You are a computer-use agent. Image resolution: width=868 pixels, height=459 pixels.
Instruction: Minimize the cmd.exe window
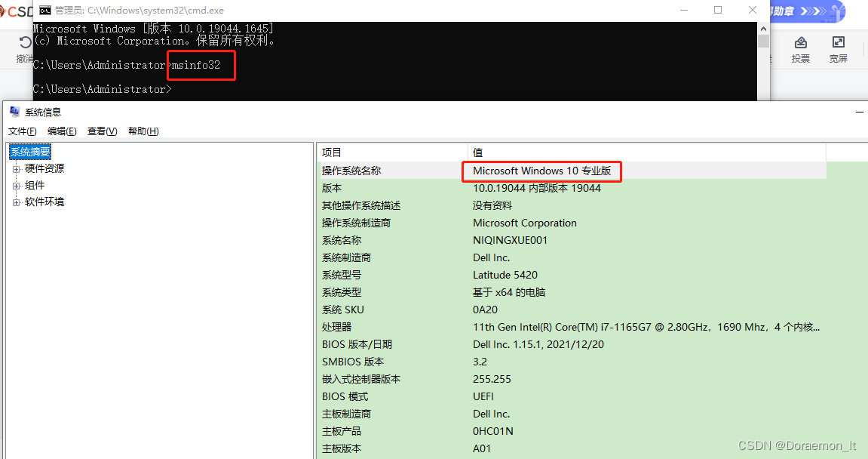point(684,10)
